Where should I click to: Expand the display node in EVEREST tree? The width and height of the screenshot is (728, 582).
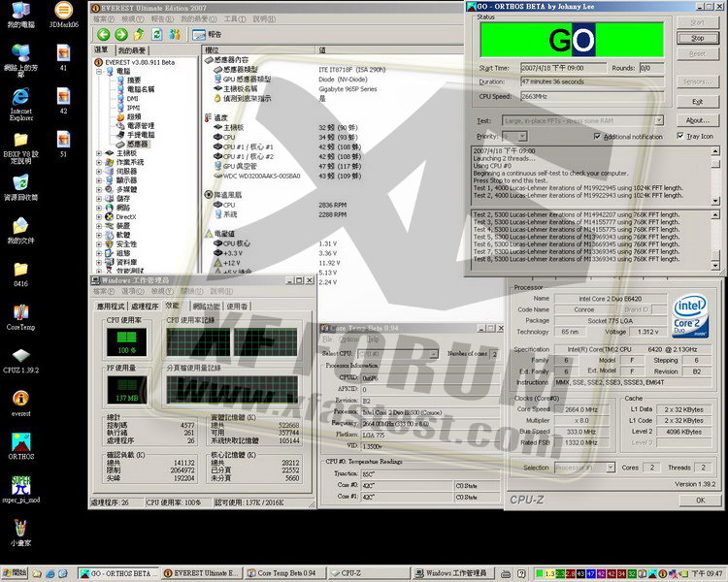99,180
